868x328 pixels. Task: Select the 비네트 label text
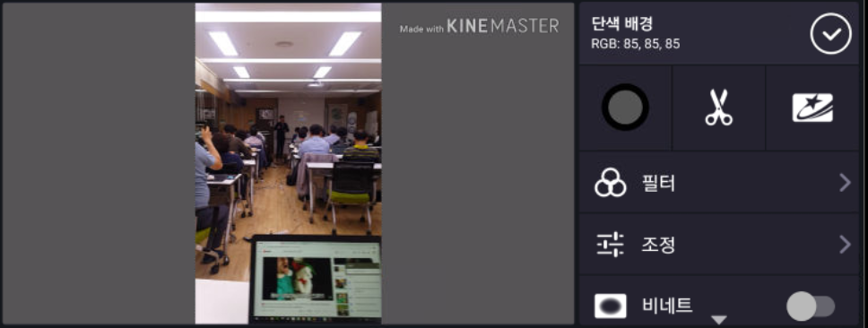[x=667, y=306]
